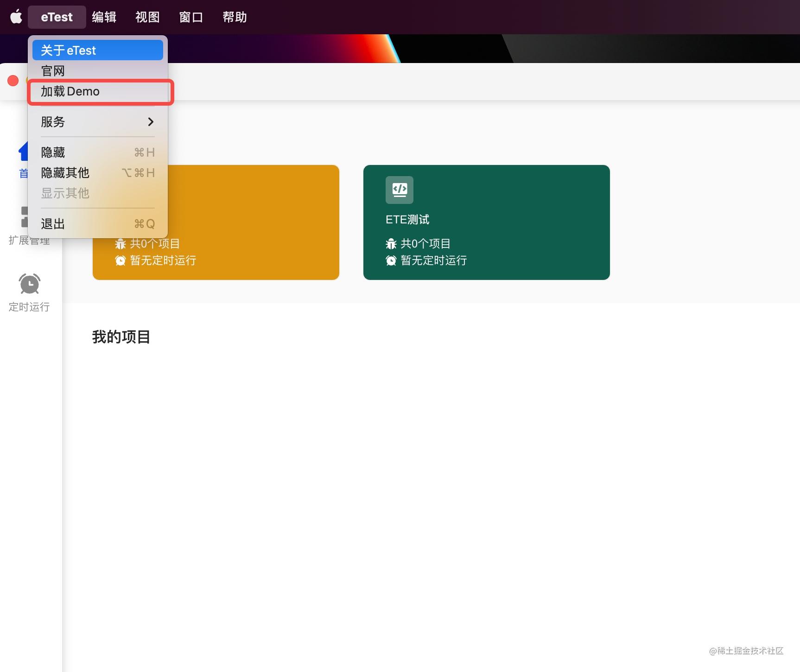Viewport: 800px width, 672px height.
Task: Open the Apple menu
Action: [16, 17]
